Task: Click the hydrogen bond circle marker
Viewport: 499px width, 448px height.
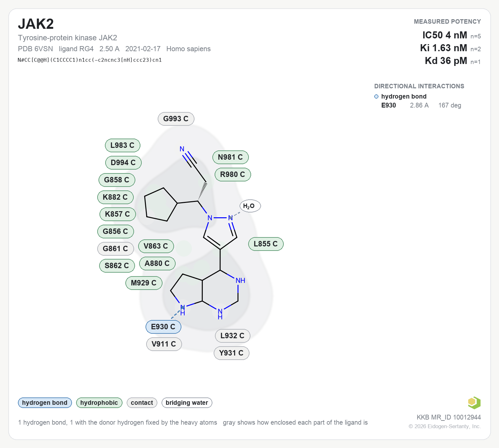Action: point(376,97)
